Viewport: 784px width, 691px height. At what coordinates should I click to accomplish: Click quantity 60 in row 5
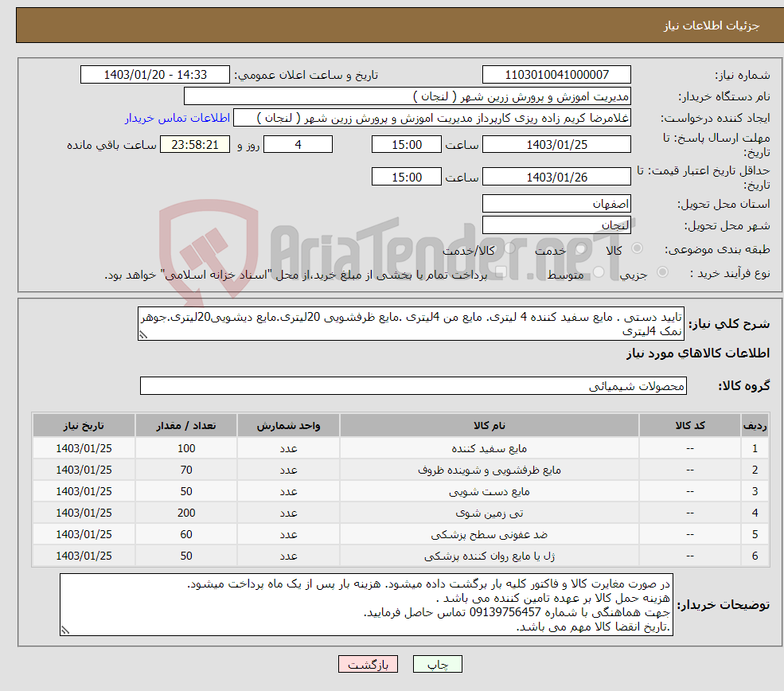point(186,534)
